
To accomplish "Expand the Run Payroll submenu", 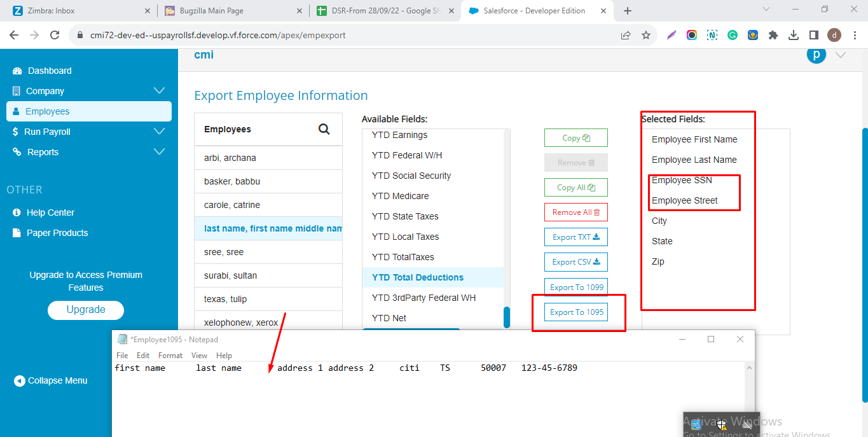I will pyautogui.click(x=159, y=132).
